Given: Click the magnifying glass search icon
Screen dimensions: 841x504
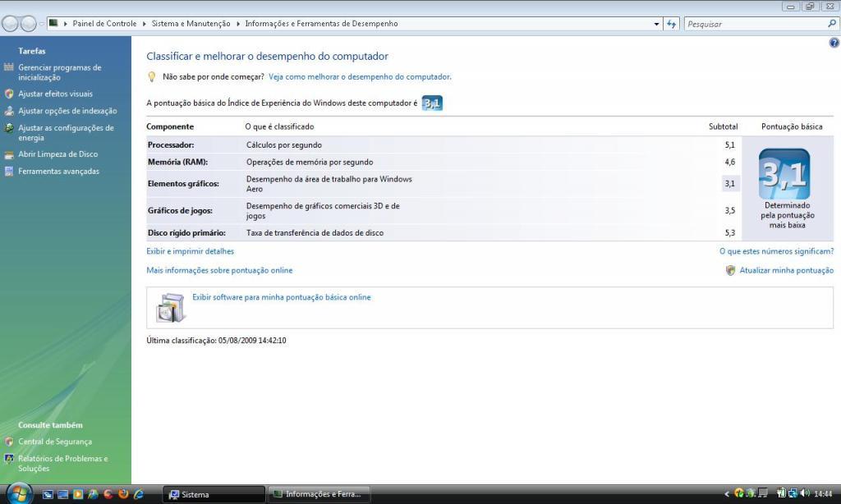Looking at the screenshot, I should click(x=832, y=24).
